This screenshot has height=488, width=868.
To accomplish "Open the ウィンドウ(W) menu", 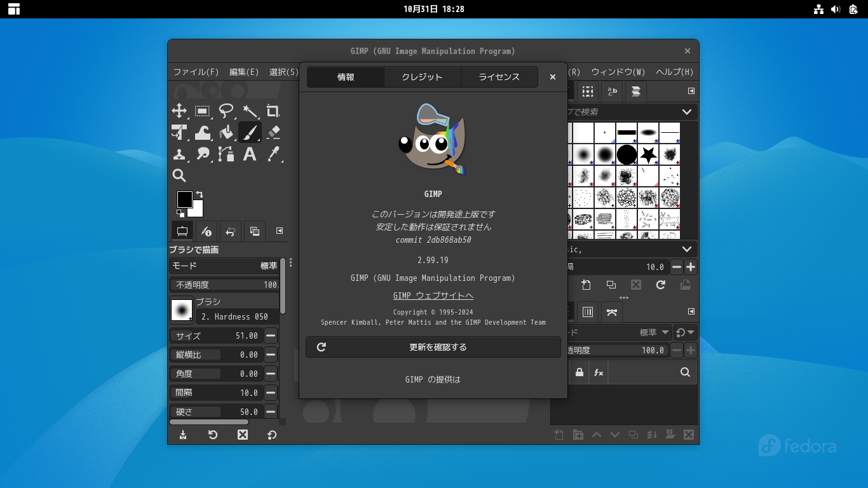I will (x=618, y=72).
